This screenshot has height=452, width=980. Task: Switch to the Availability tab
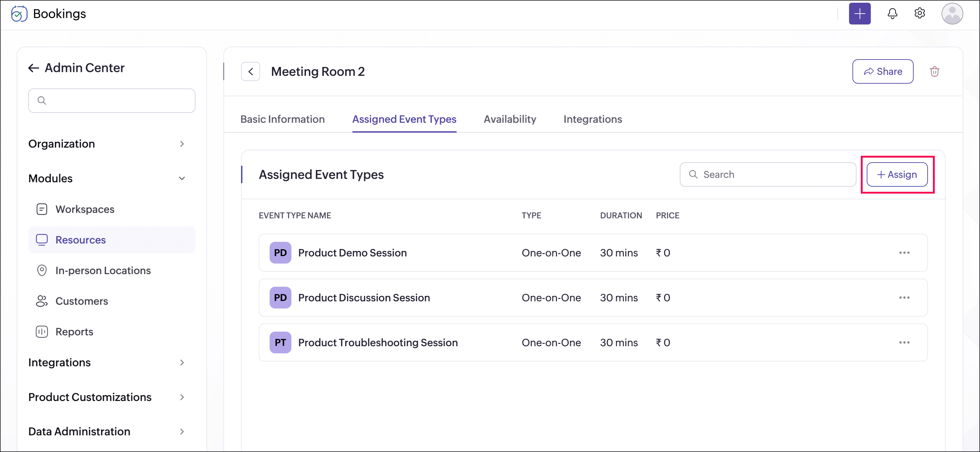(510, 119)
